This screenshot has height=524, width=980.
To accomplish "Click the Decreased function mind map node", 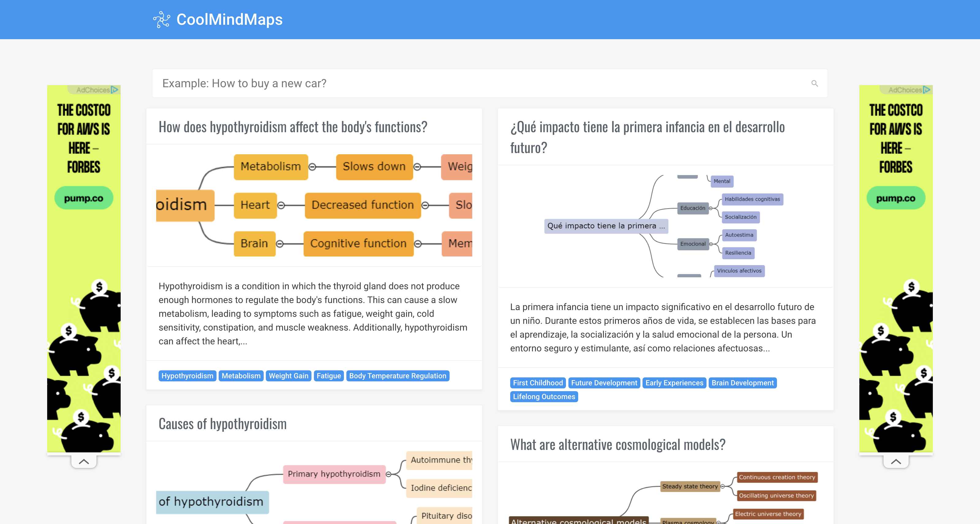I will click(x=363, y=205).
